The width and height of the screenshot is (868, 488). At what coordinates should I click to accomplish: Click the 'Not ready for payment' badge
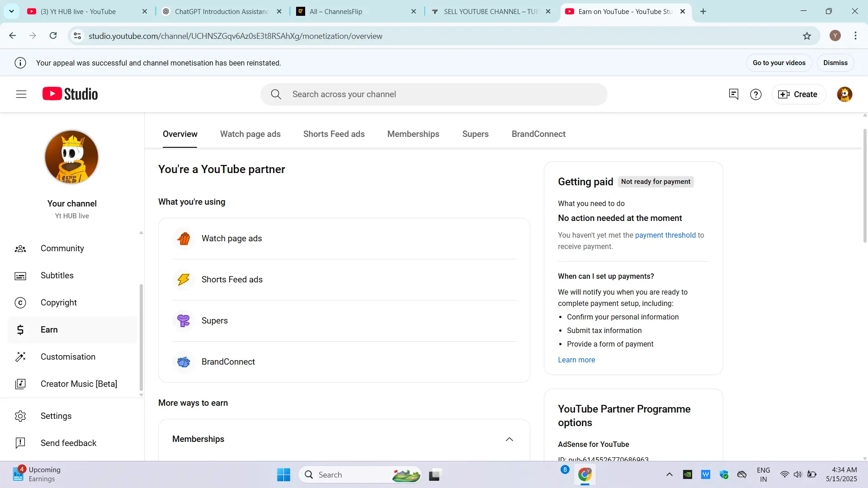656,182
